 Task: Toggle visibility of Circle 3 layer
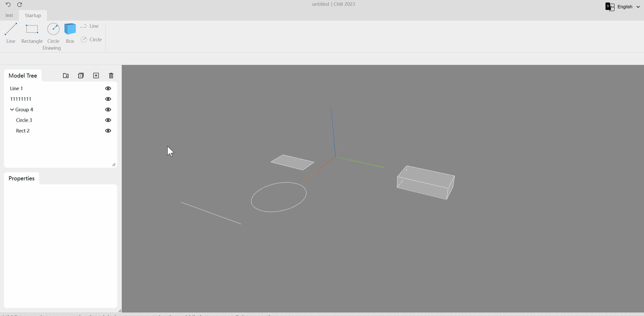coord(108,120)
